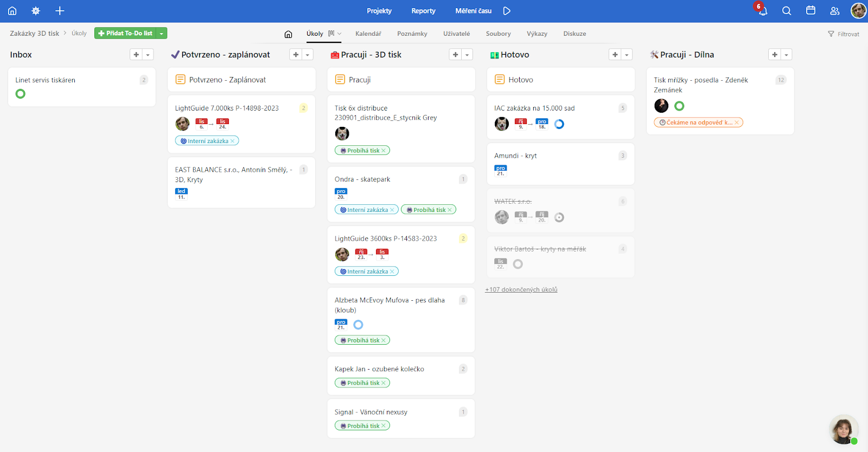The image size is (868, 452).
Task: Open assignee avatar on LightGuide 7.000ks card
Action: click(x=182, y=124)
